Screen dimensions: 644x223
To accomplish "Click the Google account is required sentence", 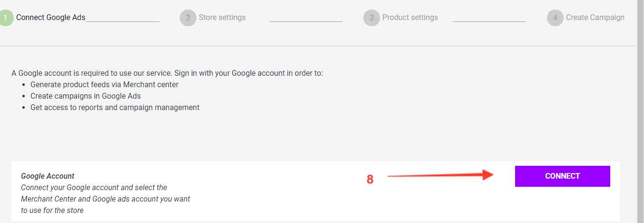I will [167, 73].
